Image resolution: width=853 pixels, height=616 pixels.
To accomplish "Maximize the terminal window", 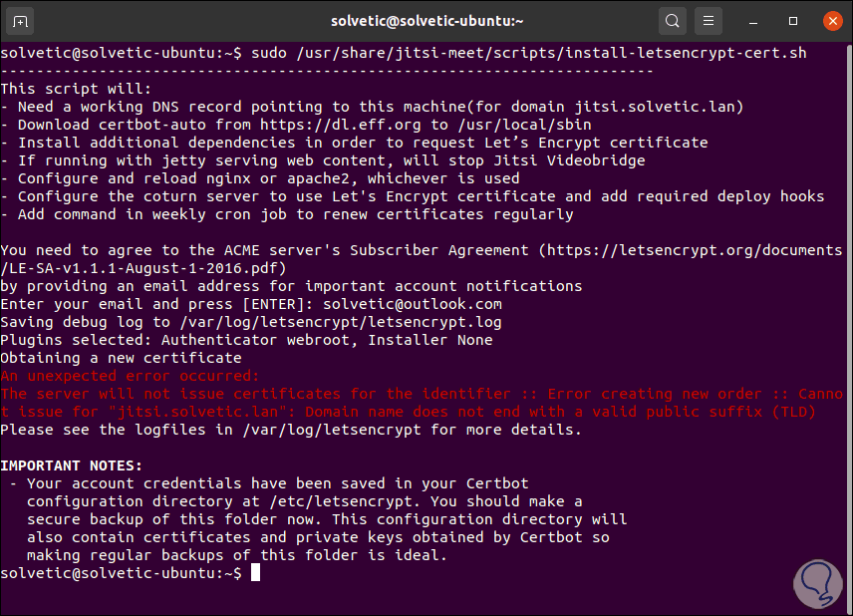I will [793, 21].
